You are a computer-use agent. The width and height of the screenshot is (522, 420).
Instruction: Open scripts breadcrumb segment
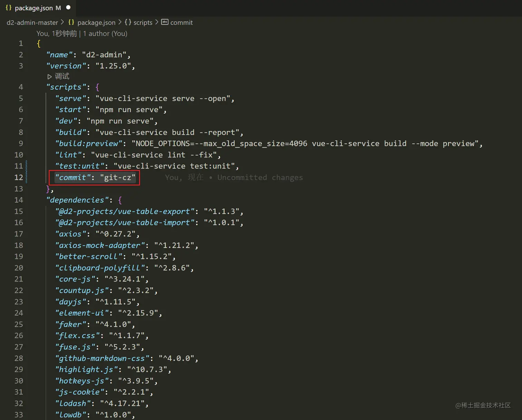click(143, 22)
